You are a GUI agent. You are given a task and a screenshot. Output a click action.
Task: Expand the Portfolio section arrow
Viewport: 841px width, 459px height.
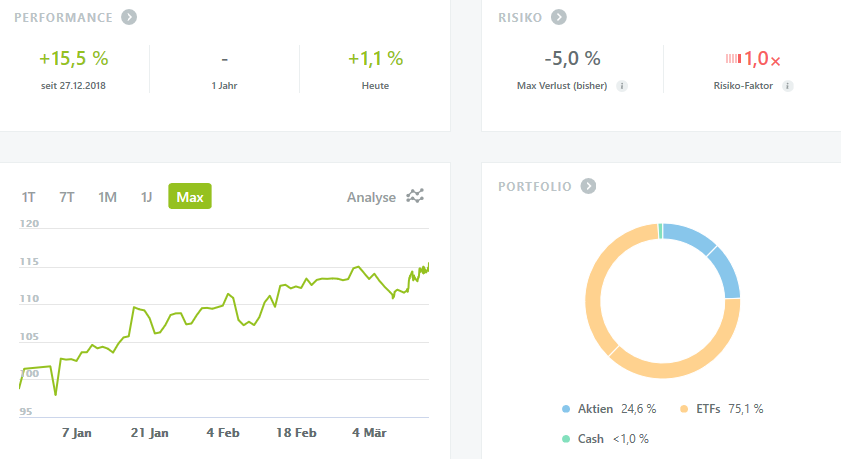589,186
